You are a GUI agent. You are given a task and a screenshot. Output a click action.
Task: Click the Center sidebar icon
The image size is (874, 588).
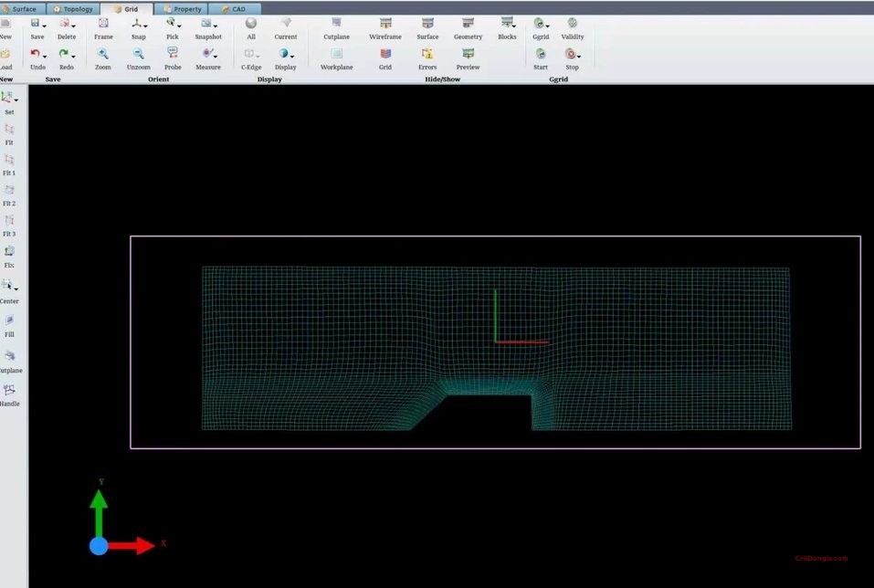coord(6,286)
